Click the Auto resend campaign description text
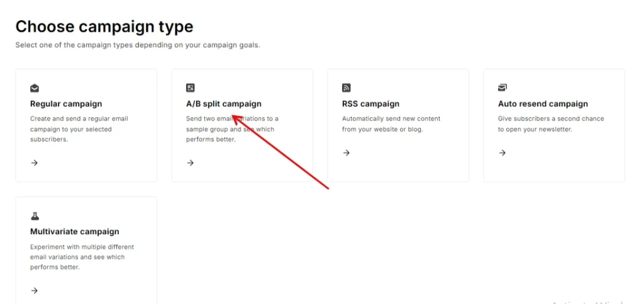Viewport: 644px width, 304px height. click(551, 124)
